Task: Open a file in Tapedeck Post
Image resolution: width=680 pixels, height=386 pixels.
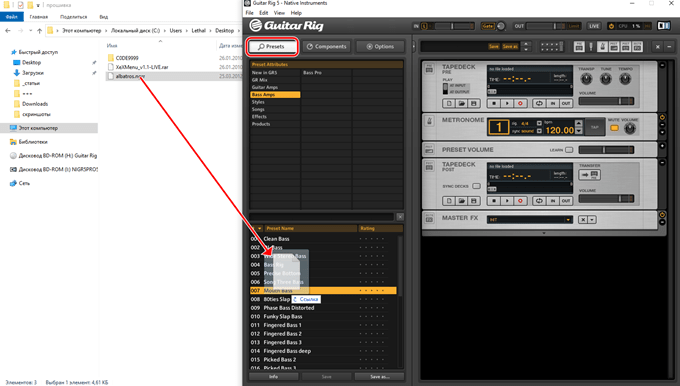Action: (461, 201)
